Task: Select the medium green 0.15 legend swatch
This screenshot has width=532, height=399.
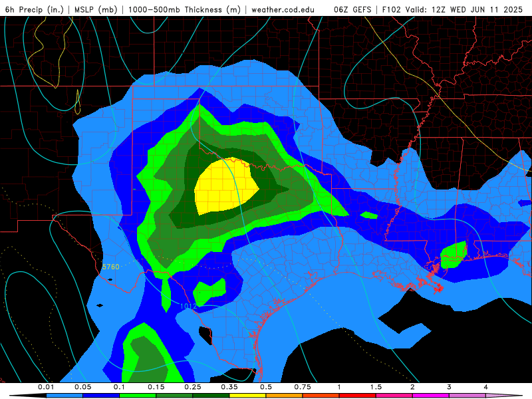Action: coord(174,396)
